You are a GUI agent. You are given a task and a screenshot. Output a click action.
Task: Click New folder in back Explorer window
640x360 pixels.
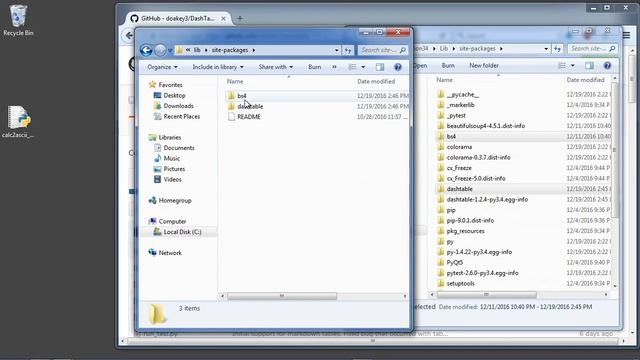484,65
